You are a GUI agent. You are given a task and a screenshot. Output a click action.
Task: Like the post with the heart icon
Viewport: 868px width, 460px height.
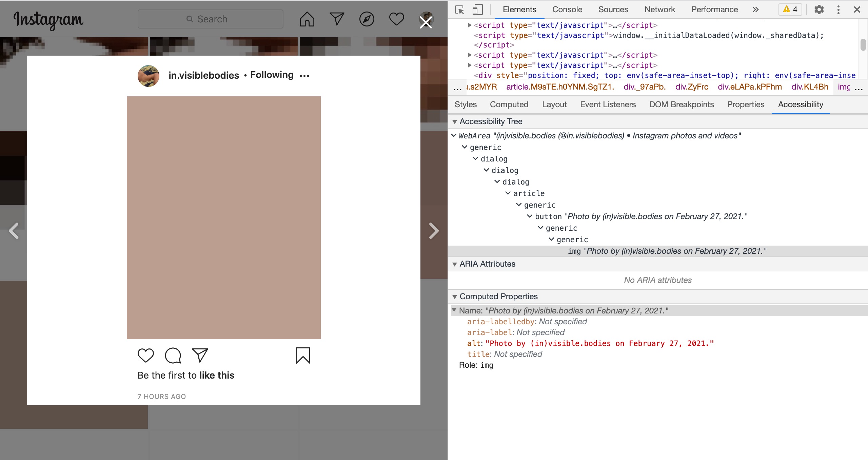pos(146,355)
